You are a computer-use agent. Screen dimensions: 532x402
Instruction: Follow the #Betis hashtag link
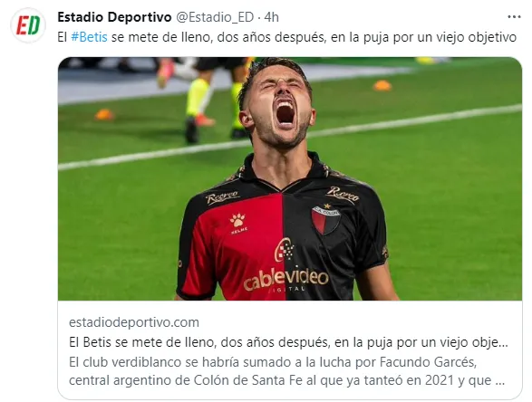click(89, 37)
